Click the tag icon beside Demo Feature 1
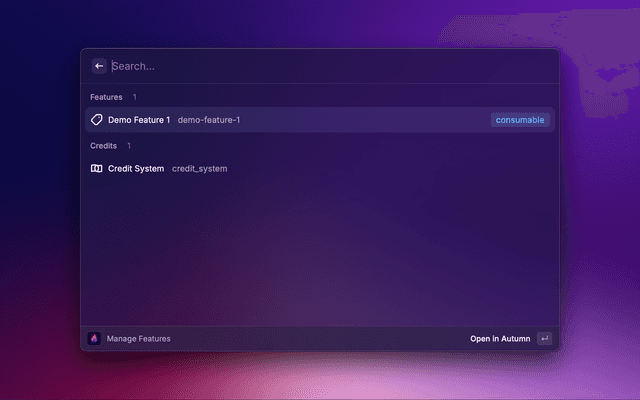Screen dimensions: 640x400 tap(97, 120)
